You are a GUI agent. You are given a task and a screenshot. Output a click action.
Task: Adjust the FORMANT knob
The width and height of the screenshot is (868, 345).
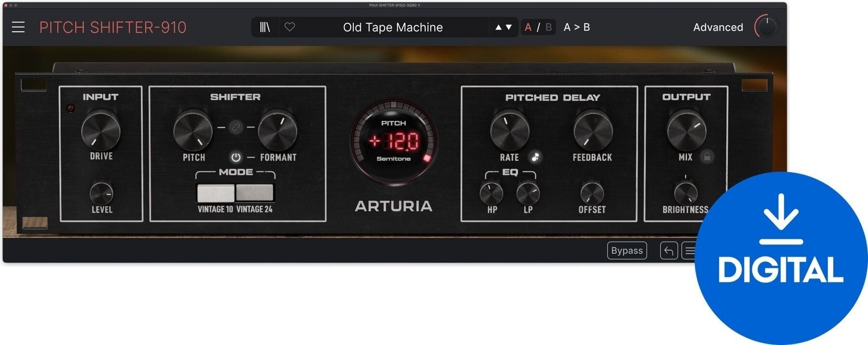pos(278,130)
